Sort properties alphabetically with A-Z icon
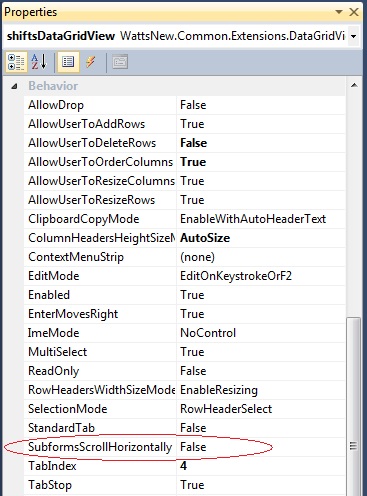 (39, 62)
